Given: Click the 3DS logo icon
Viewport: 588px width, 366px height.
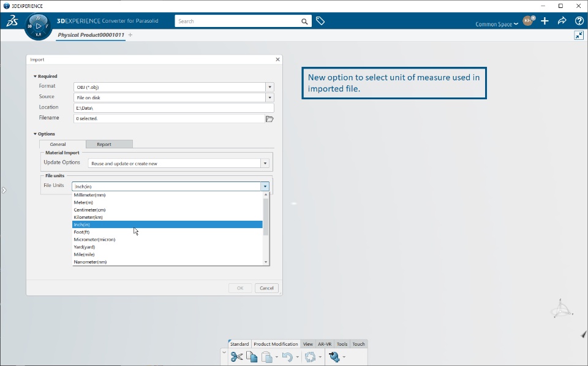Looking at the screenshot, I should click(12, 21).
